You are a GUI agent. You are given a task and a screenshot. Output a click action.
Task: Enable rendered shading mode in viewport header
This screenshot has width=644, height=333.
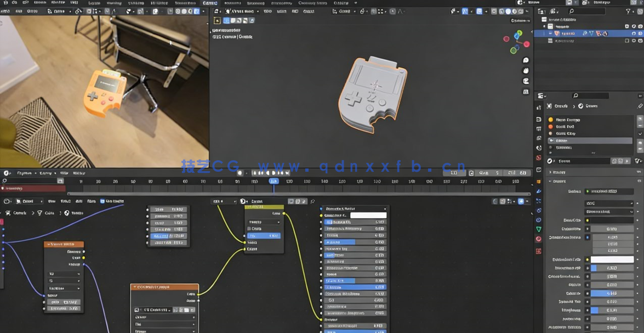521,10
